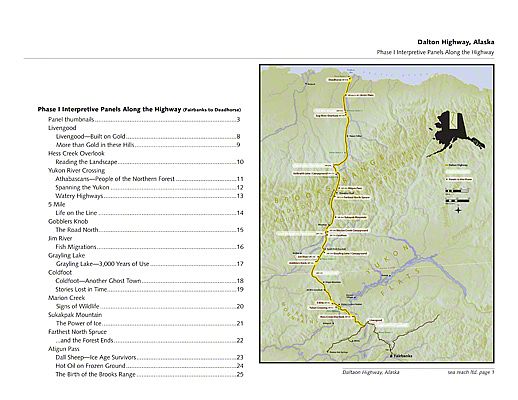Open the 'Panel thumbnails' contents entry
518x400 pixels.
tap(144, 119)
